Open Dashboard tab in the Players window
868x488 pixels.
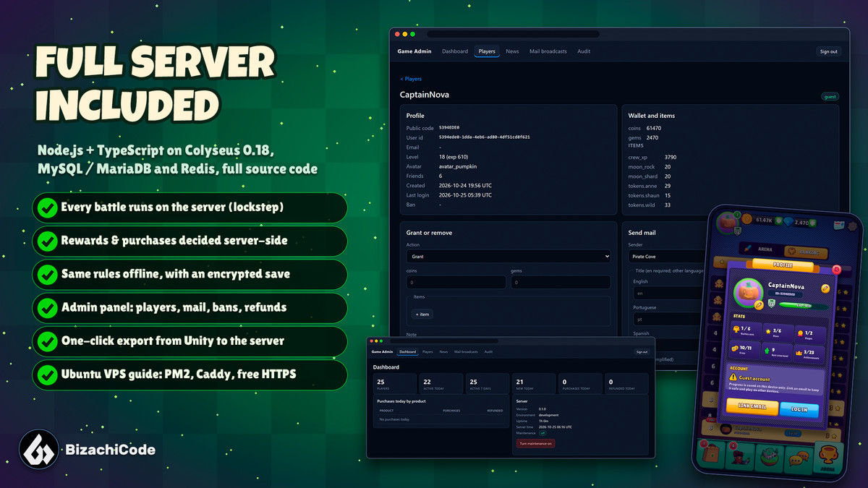[x=455, y=51]
